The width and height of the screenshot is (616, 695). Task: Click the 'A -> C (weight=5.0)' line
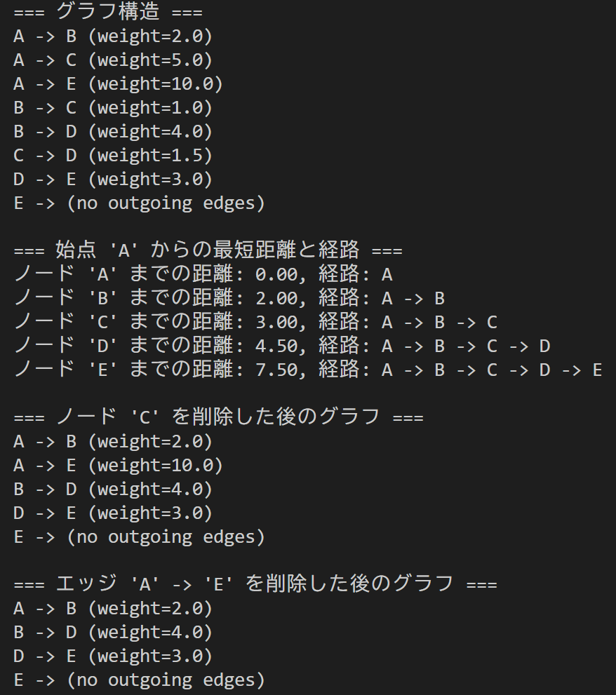112,60
